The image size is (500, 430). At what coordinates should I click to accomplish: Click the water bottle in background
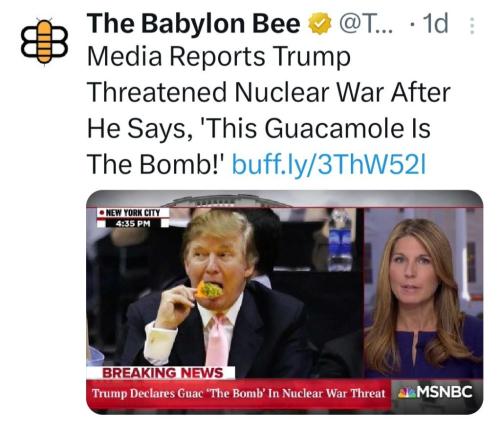pos(340,239)
